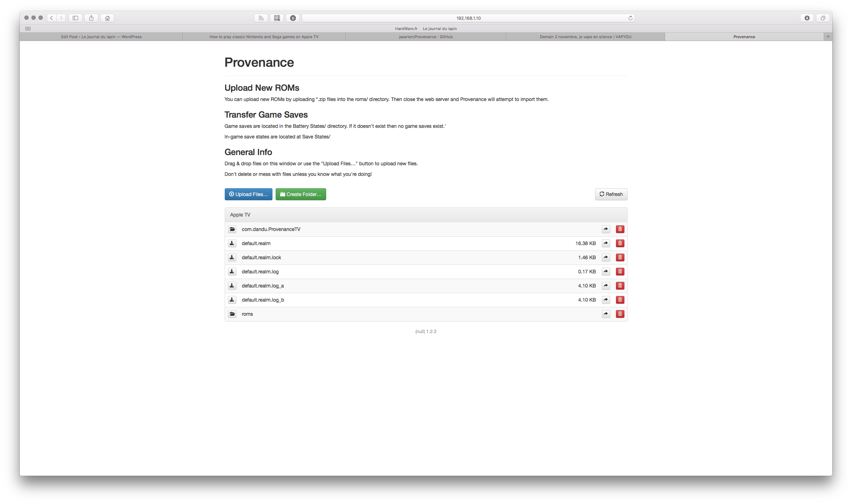Open com.dandu.ProvenanceTV folder name
The height and width of the screenshot is (504, 852).
271,229
